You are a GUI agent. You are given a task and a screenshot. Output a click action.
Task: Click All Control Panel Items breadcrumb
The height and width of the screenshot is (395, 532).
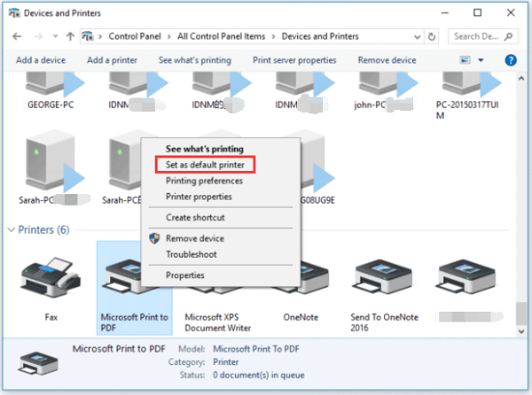point(221,36)
